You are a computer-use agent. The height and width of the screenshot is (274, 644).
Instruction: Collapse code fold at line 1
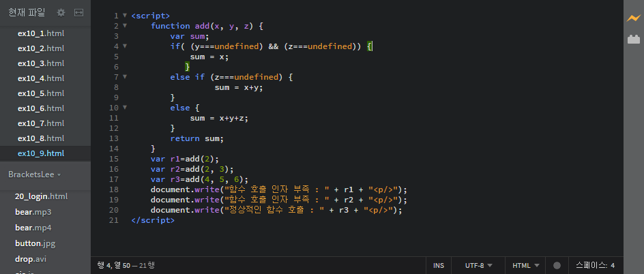pos(125,16)
